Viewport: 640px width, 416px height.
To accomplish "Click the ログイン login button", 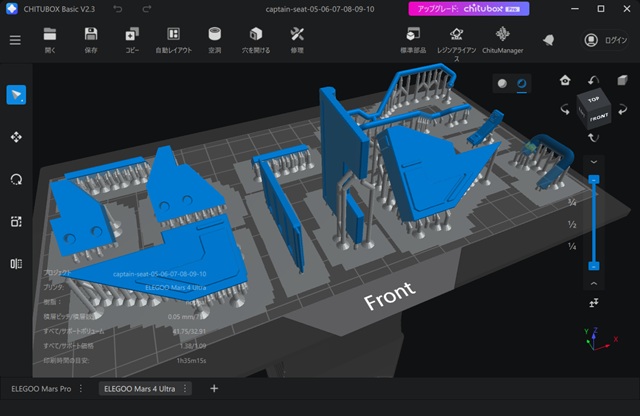I will tap(605, 40).
